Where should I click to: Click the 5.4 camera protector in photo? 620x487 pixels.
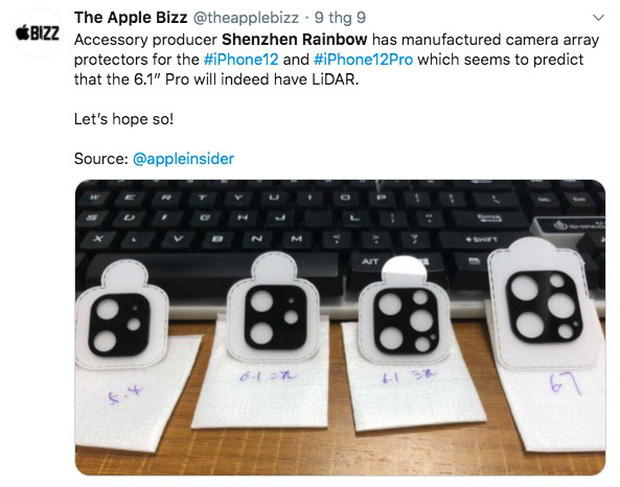121,315
